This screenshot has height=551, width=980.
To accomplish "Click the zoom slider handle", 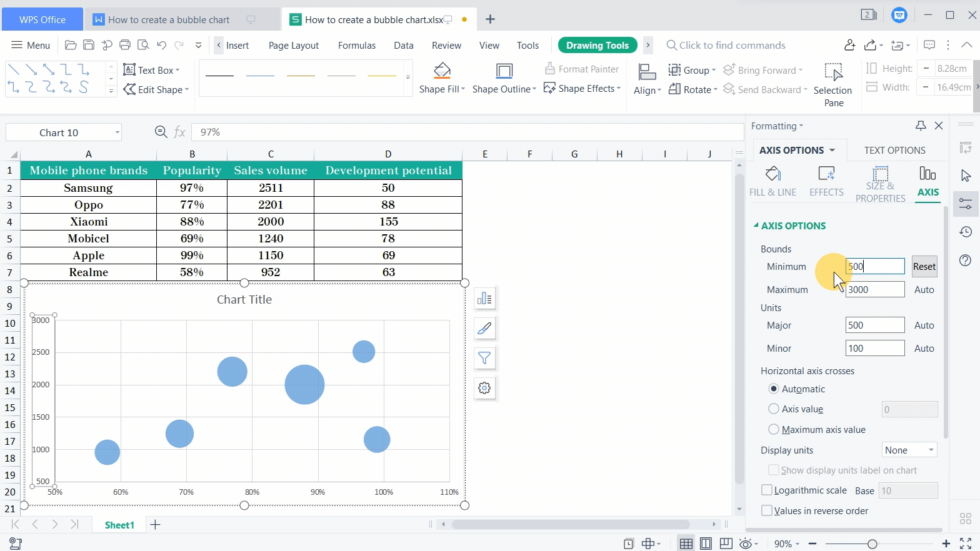I will click(x=872, y=544).
